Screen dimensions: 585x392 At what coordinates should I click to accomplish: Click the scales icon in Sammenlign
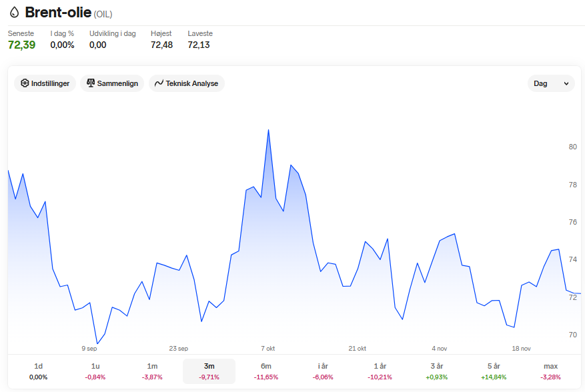tap(91, 83)
